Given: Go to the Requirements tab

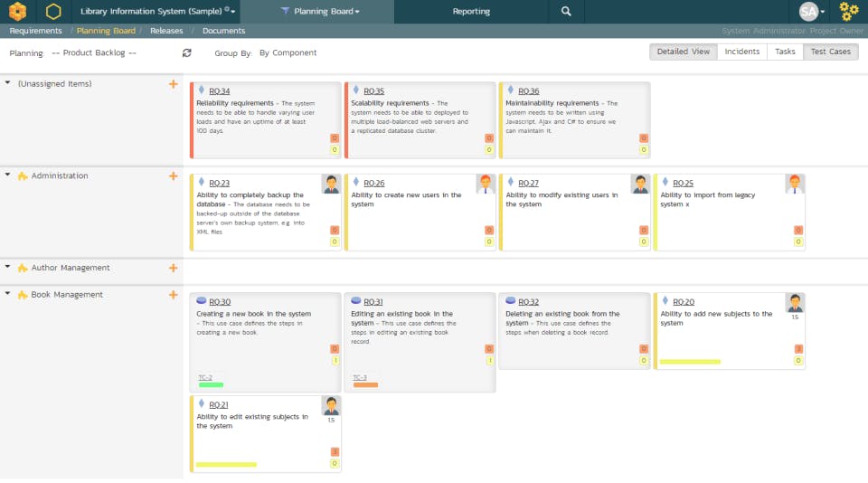Looking at the screenshot, I should (35, 31).
